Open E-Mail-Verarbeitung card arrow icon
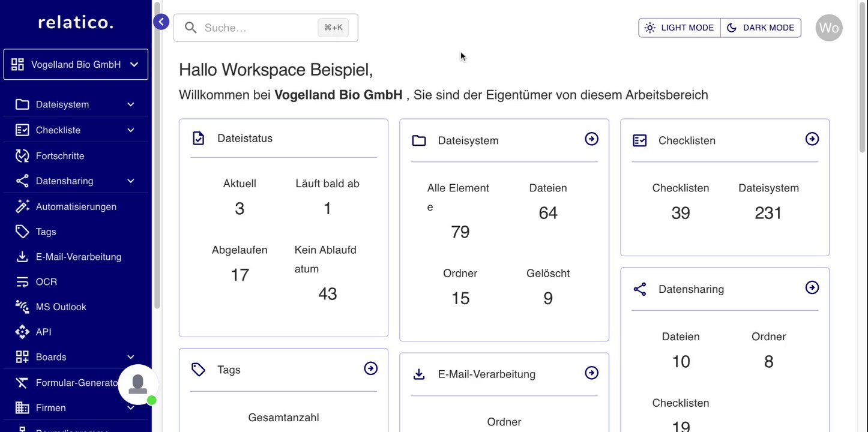 (x=591, y=373)
